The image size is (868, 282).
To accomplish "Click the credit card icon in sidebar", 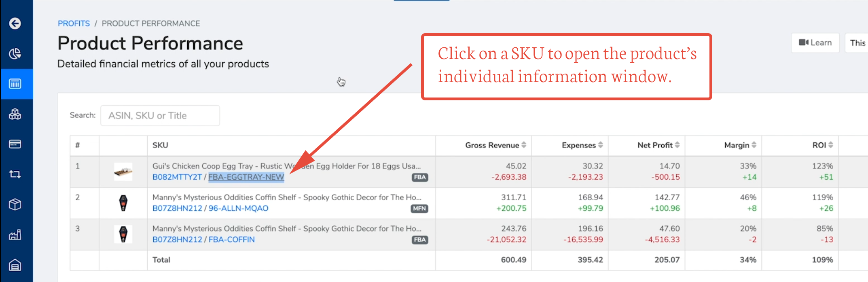I will tap(15, 144).
